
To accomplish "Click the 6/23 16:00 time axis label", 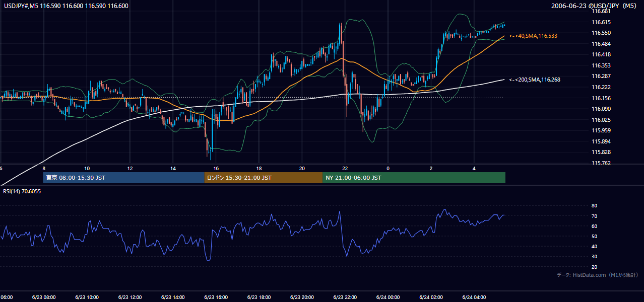I will coord(216,297).
